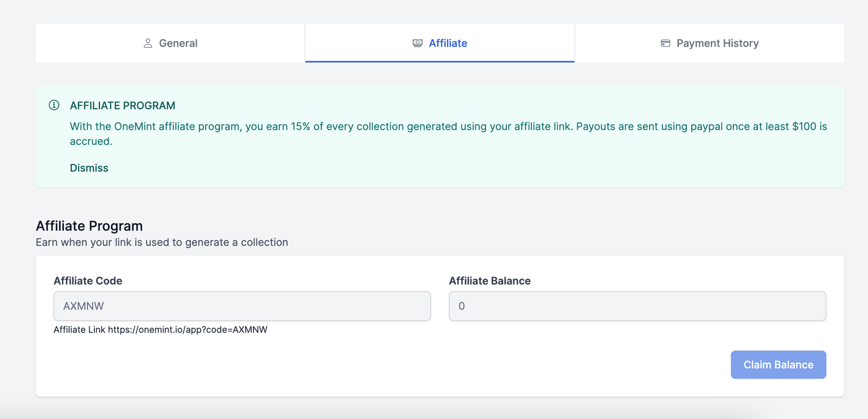Screen dimensions: 868x419
Task: Click the credit card icon on Payment History
Action: point(665,43)
